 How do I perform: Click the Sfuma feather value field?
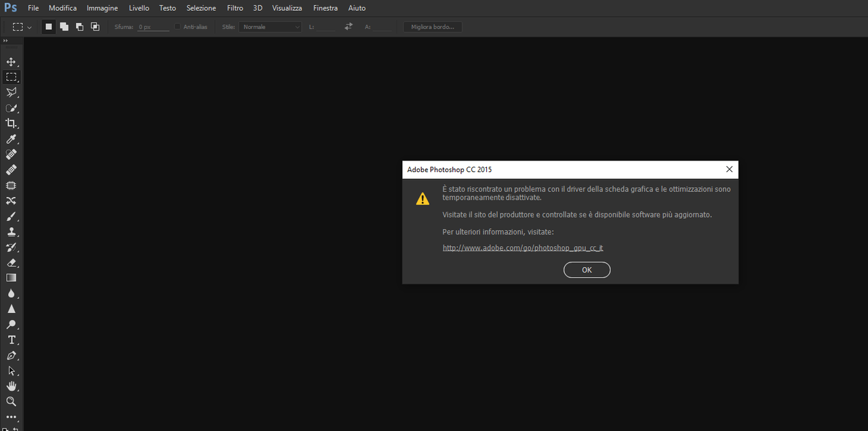point(153,26)
